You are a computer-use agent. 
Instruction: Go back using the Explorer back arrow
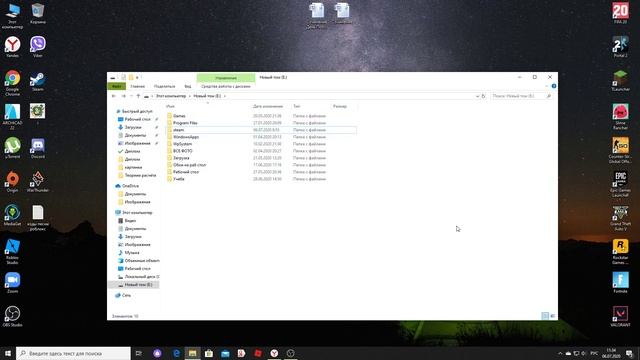[114, 96]
